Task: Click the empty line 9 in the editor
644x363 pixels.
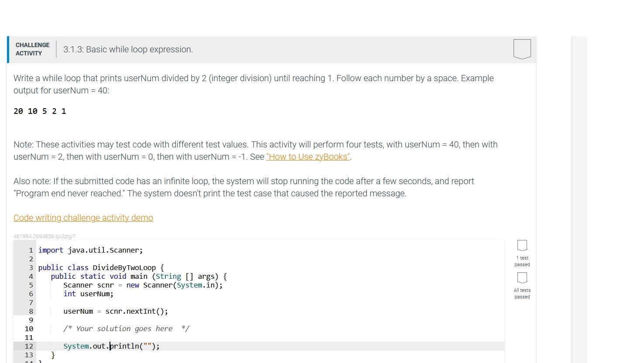Action: (x=131, y=320)
